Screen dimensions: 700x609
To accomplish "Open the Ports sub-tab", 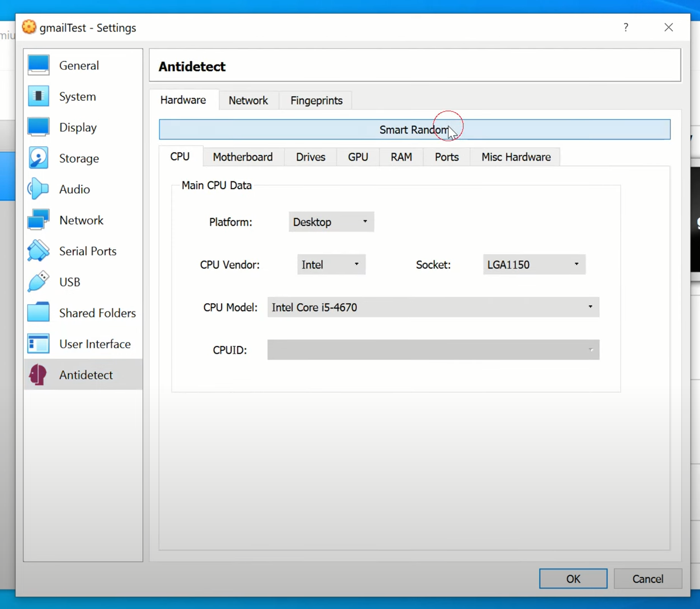I will [447, 157].
